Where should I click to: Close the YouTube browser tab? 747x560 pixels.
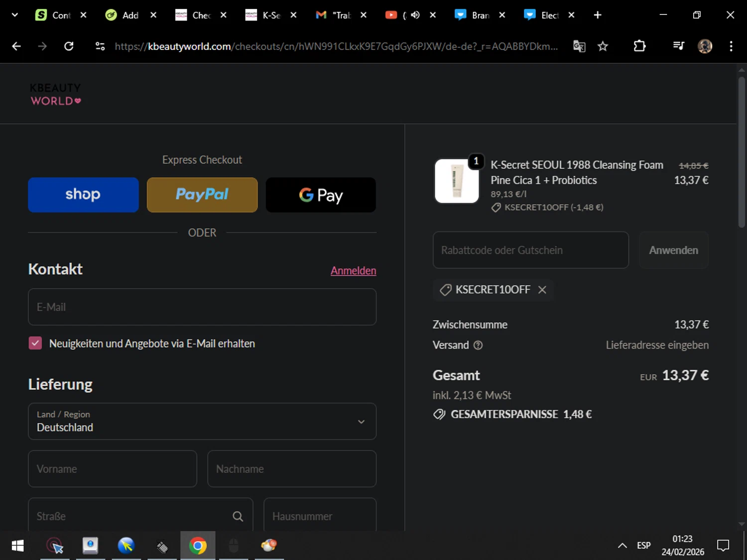pyautogui.click(x=433, y=15)
